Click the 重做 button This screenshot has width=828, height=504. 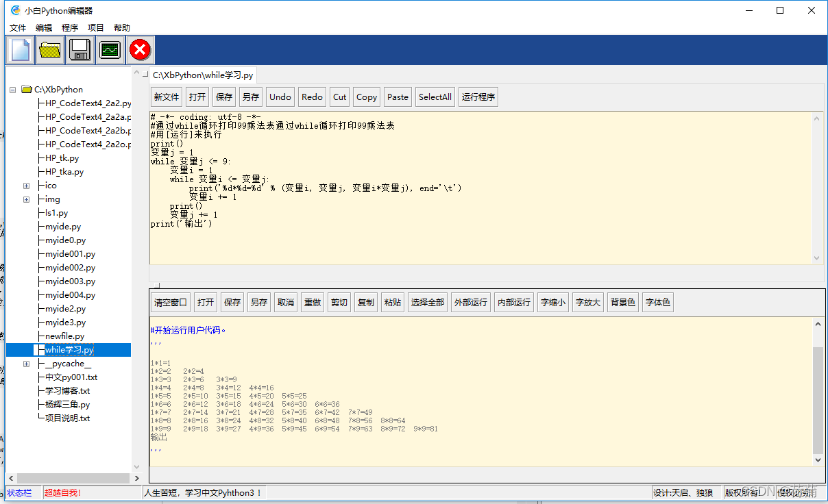(313, 302)
